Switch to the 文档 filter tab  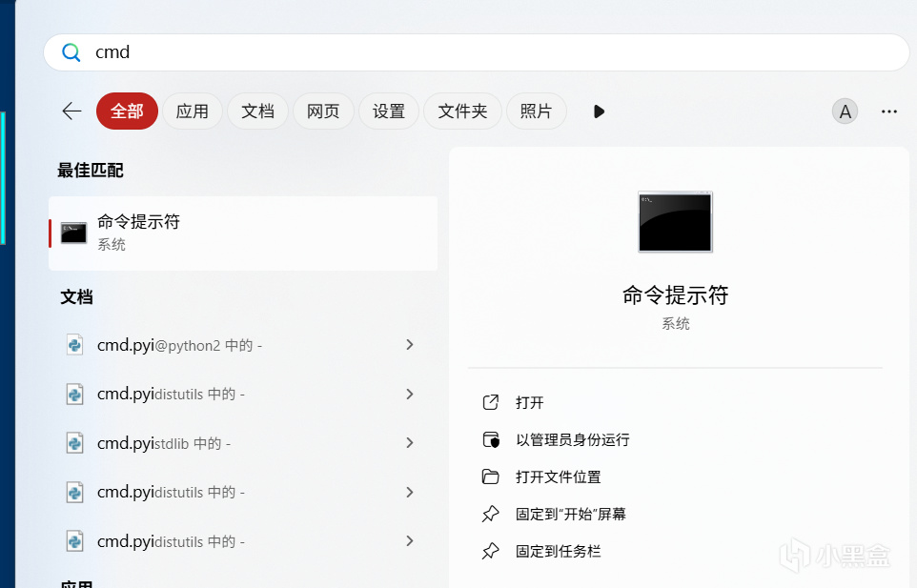coord(257,112)
